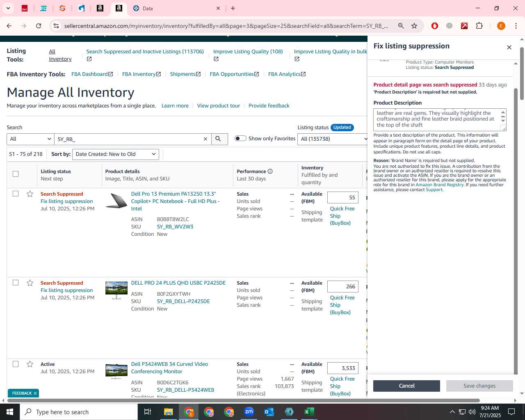Click the page horizontal scrollbar

click(x=243, y=400)
